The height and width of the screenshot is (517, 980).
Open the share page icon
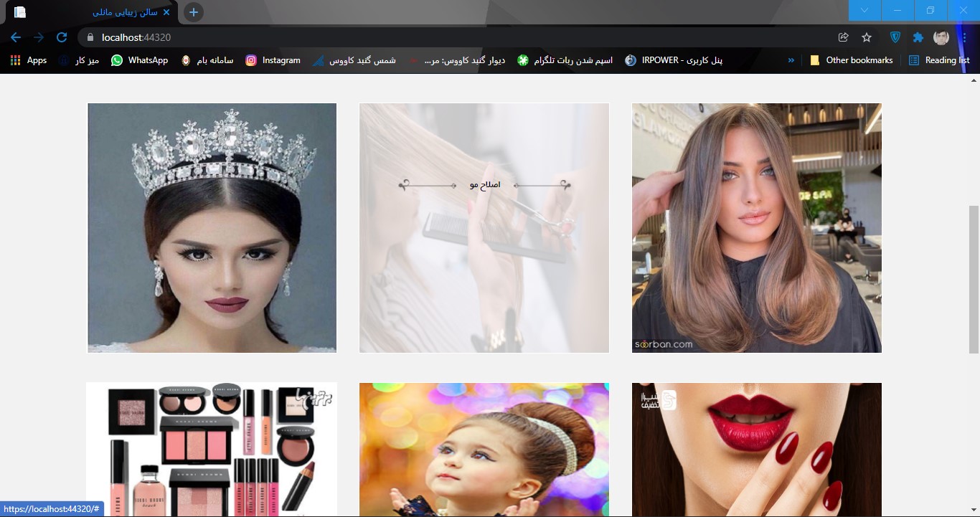coord(844,37)
